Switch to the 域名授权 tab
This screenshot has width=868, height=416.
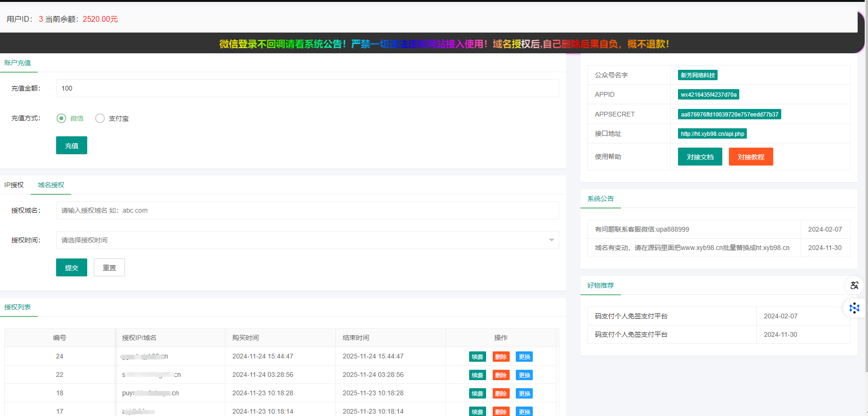51,185
